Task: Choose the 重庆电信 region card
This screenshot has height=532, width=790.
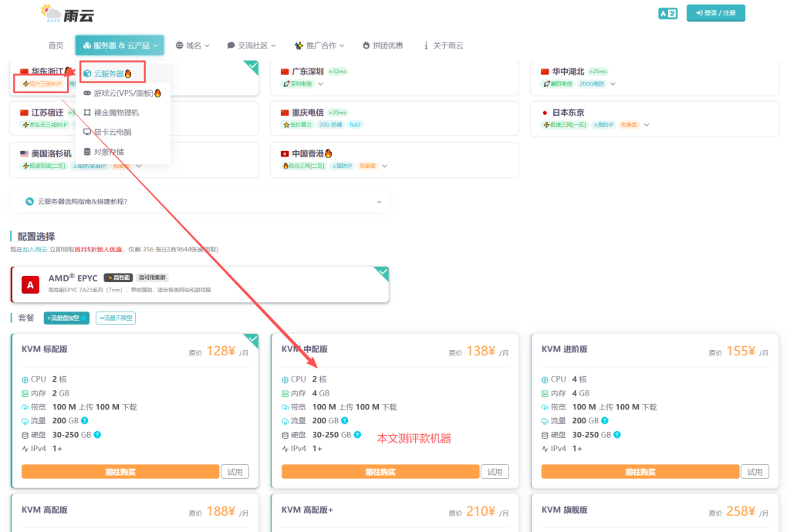Action: tap(394, 118)
